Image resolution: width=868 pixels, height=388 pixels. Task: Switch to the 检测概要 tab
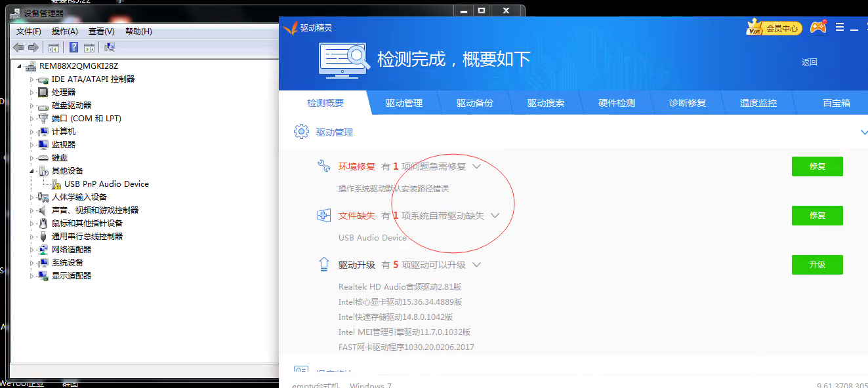click(325, 103)
